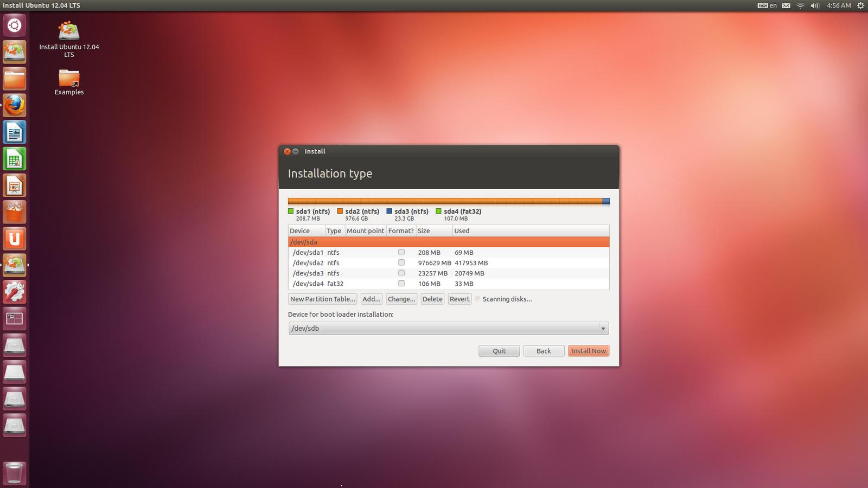Viewport: 868px width, 488px height.
Task: Click the '69 MB' used cell
Action: [x=464, y=253]
